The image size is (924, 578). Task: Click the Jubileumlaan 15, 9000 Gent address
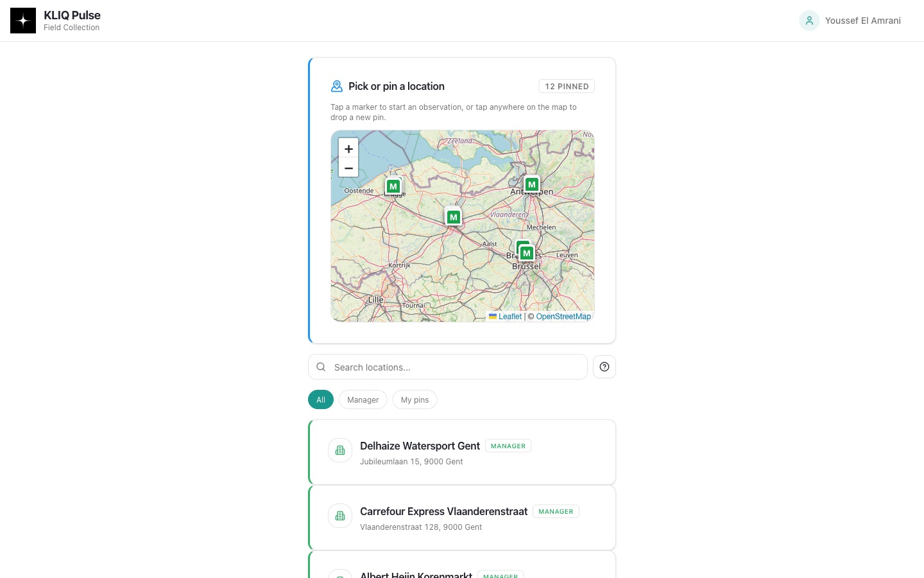click(411, 462)
